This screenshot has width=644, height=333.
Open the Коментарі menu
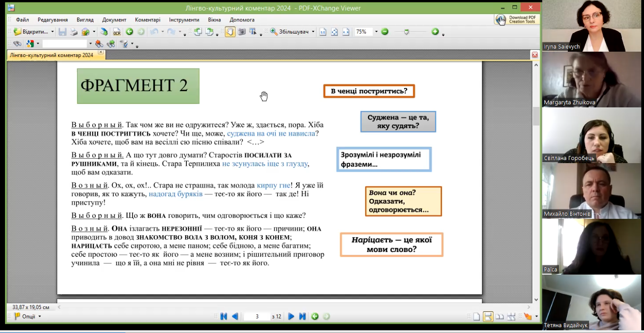147,20
